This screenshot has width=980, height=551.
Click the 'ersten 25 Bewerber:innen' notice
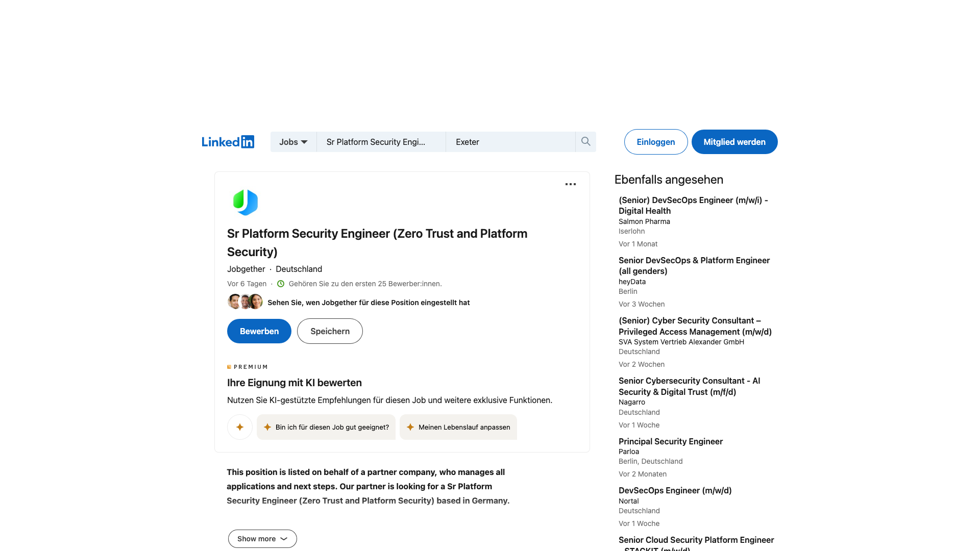pyautogui.click(x=365, y=284)
